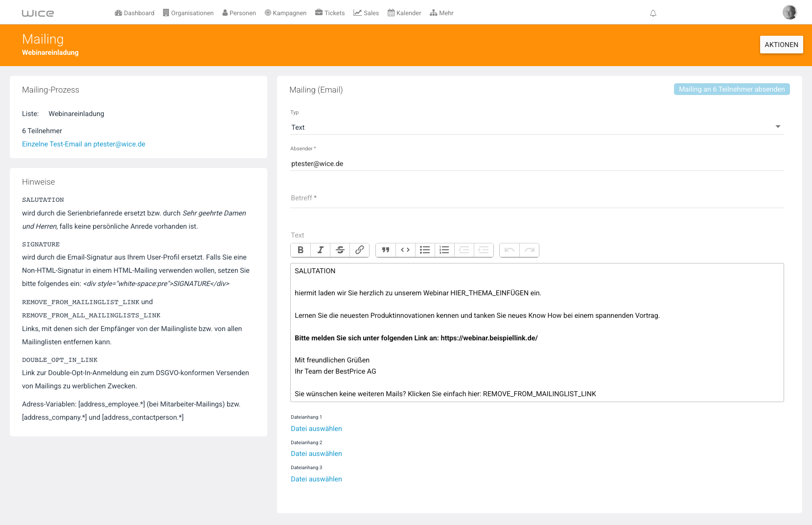The width and height of the screenshot is (812, 525).
Task: Send a single test email to ptester@wice.de
Action: click(x=84, y=144)
